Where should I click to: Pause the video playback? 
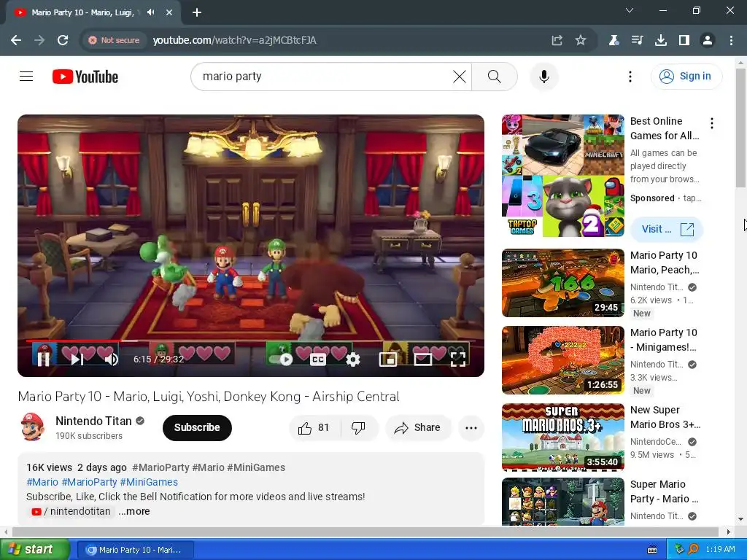43,359
